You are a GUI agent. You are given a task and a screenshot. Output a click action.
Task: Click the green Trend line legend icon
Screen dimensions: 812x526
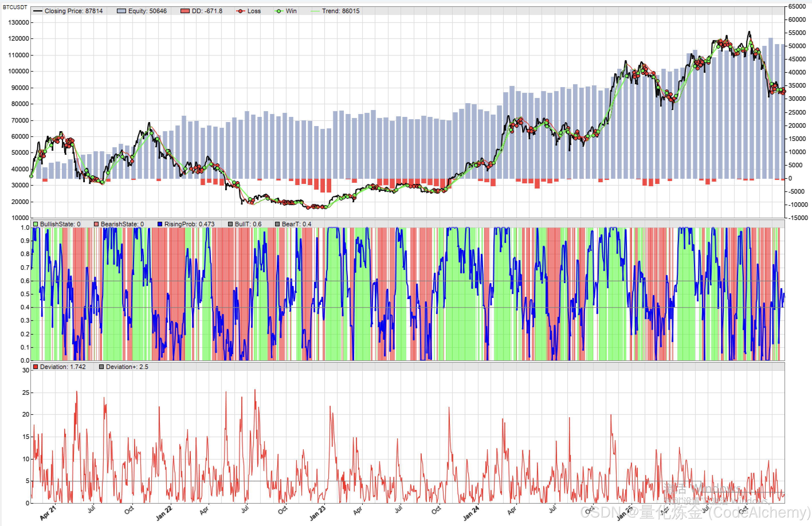point(315,11)
